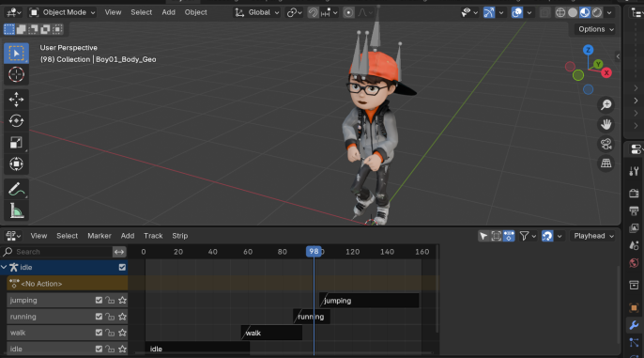This screenshot has height=358, width=644.
Task: Lock the jumping track
Action: click(x=110, y=300)
